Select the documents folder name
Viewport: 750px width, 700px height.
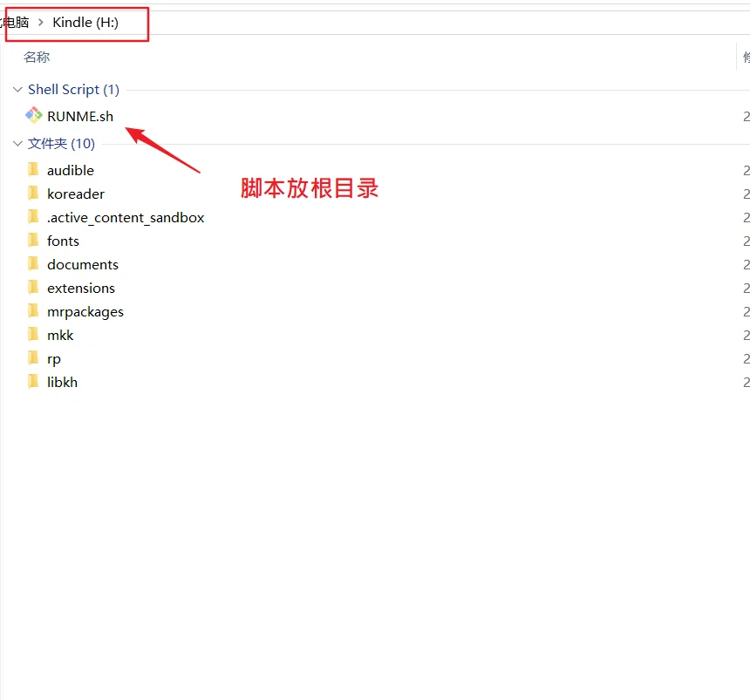click(x=83, y=264)
